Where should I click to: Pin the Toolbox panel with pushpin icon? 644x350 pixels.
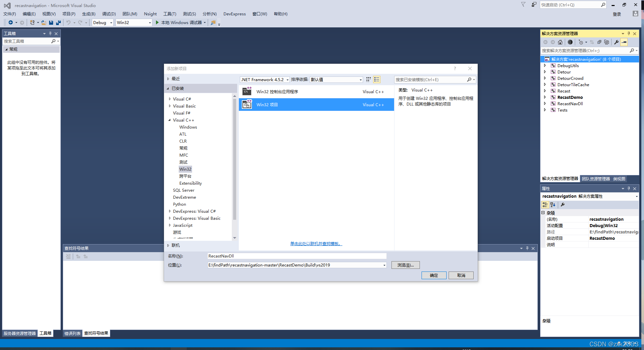50,33
